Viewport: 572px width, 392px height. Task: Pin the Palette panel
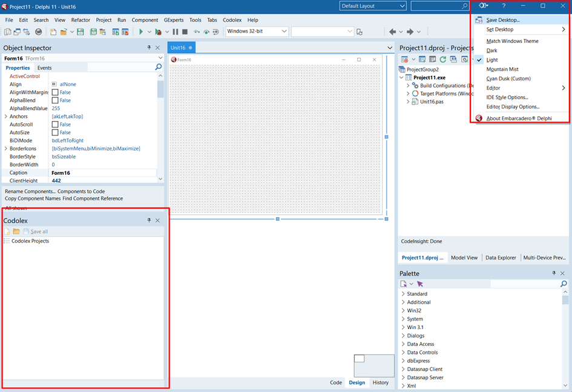click(554, 273)
